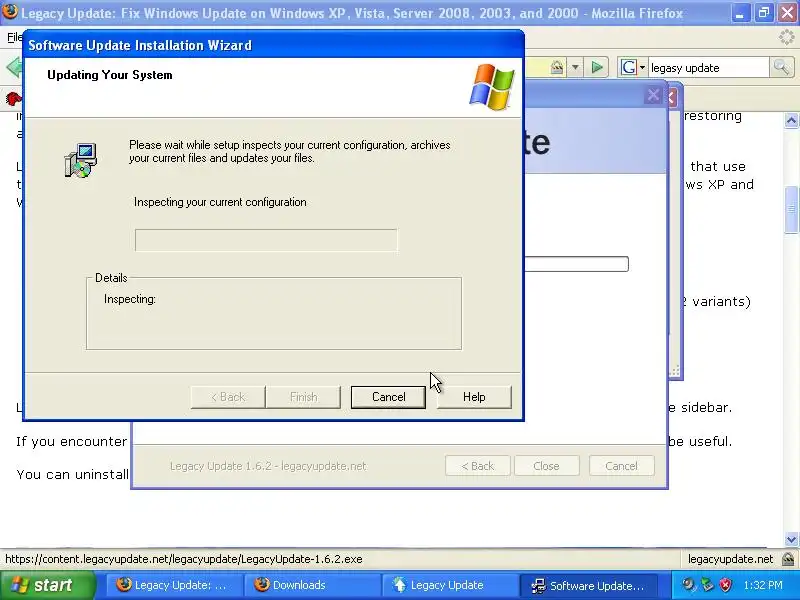Click the vertical scrollbar thumb

pos(791,210)
